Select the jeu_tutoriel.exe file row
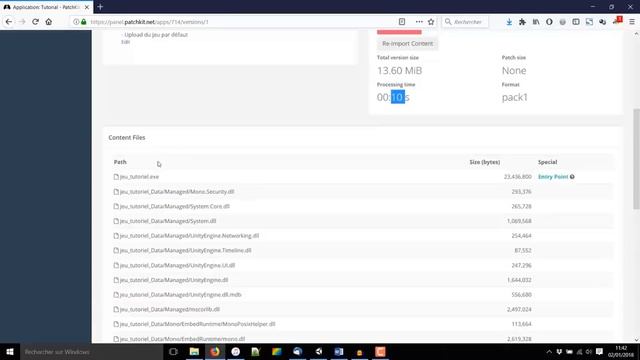The image size is (640, 360). point(363,177)
